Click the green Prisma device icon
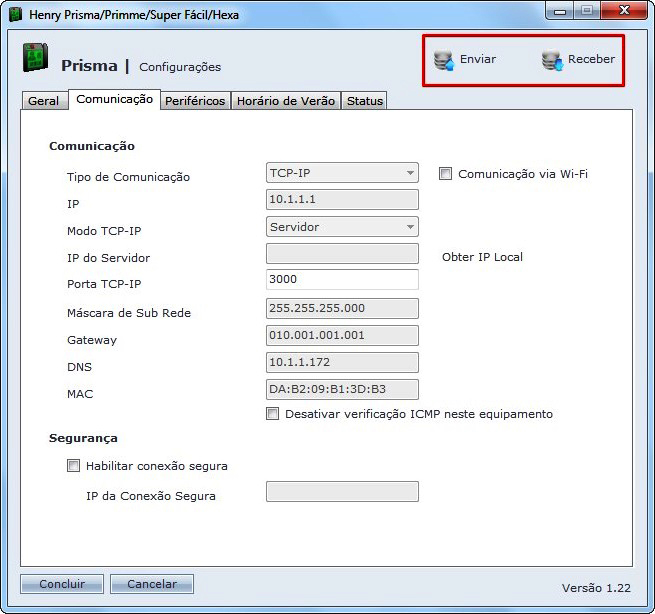The height and width of the screenshot is (614, 655). pos(36,59)
